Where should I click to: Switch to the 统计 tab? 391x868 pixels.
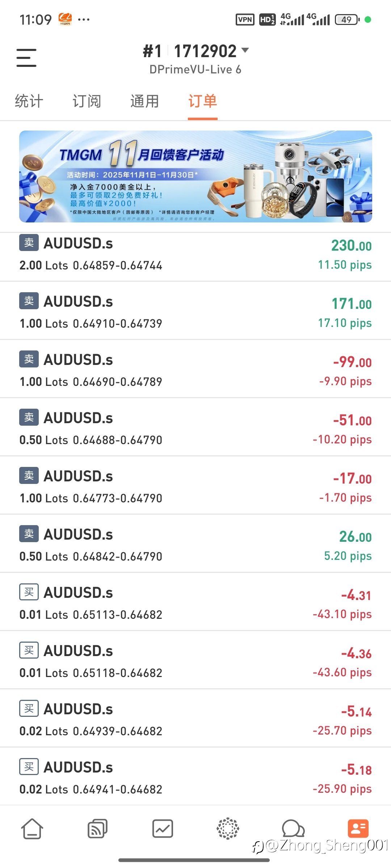29,101
